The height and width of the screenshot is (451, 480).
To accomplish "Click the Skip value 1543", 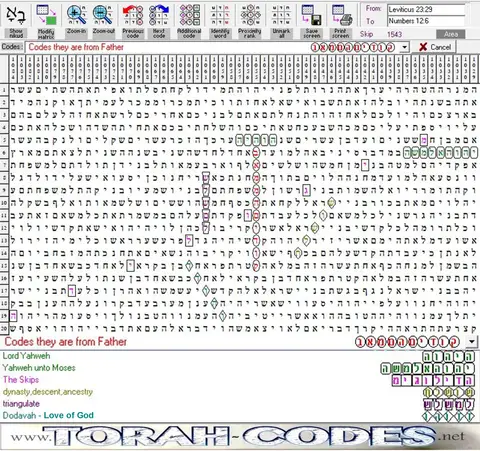I will (x=395, y=34).
